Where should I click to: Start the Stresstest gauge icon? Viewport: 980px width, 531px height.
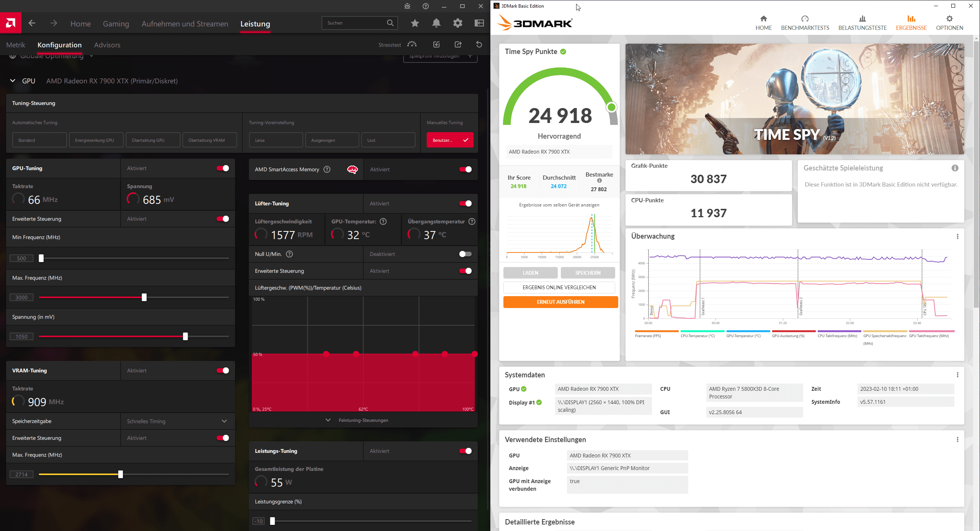pos(412,44)
